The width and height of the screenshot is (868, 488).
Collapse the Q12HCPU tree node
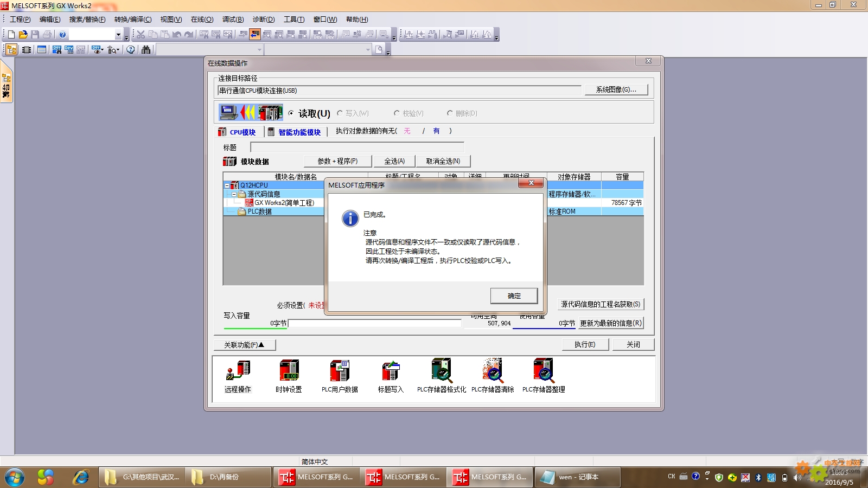pyautogui.click(x=227, y=185)
